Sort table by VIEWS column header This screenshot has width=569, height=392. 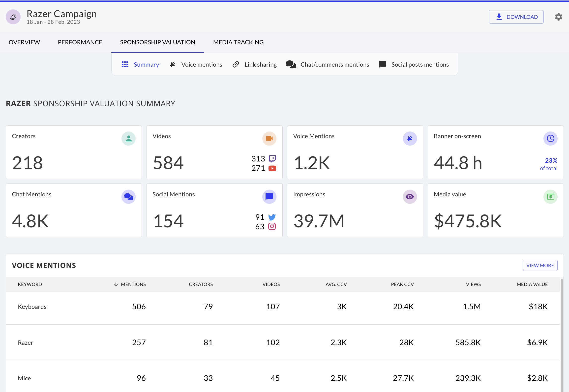(474, 285)
